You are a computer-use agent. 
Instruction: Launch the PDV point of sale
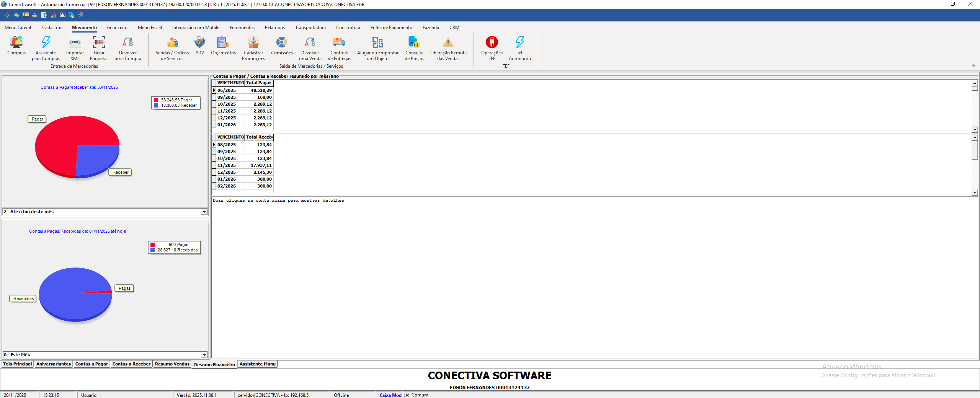199,43
